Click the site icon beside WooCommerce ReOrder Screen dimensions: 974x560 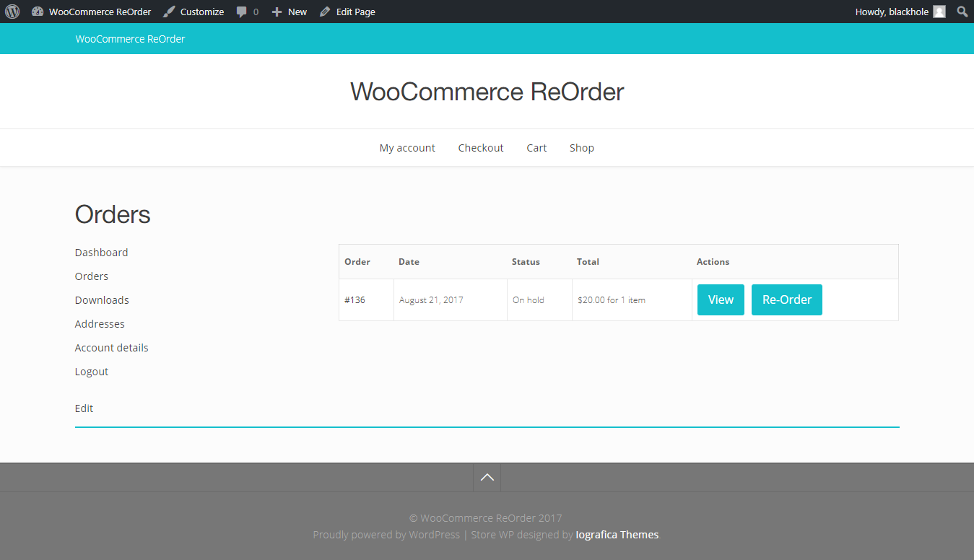(x=38, y=12)
